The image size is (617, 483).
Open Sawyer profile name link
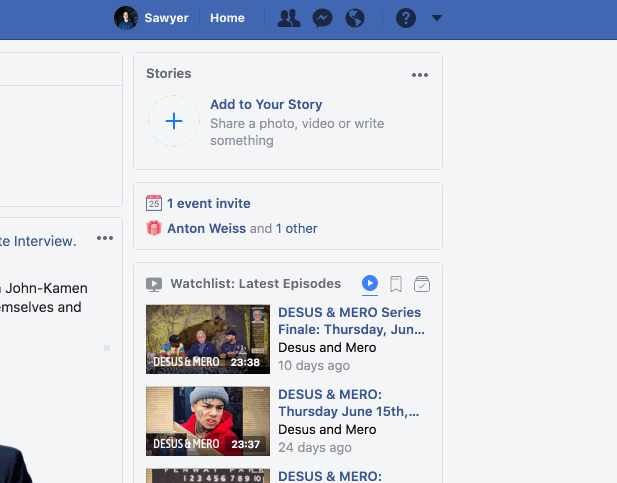166,18
